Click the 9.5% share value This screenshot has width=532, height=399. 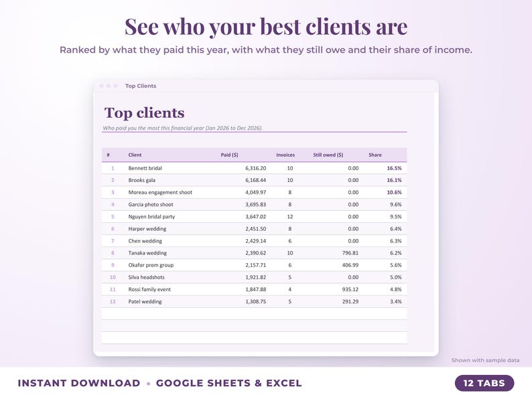coord(395,217)
